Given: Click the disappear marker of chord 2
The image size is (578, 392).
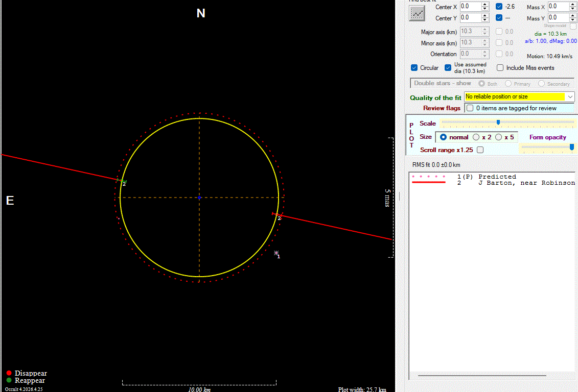Looking at the screenshot, I should click(x=277, y=214).
